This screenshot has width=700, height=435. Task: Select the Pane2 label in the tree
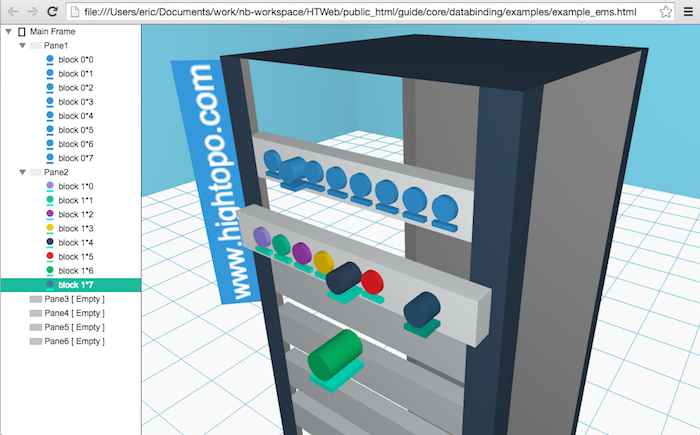56,172
